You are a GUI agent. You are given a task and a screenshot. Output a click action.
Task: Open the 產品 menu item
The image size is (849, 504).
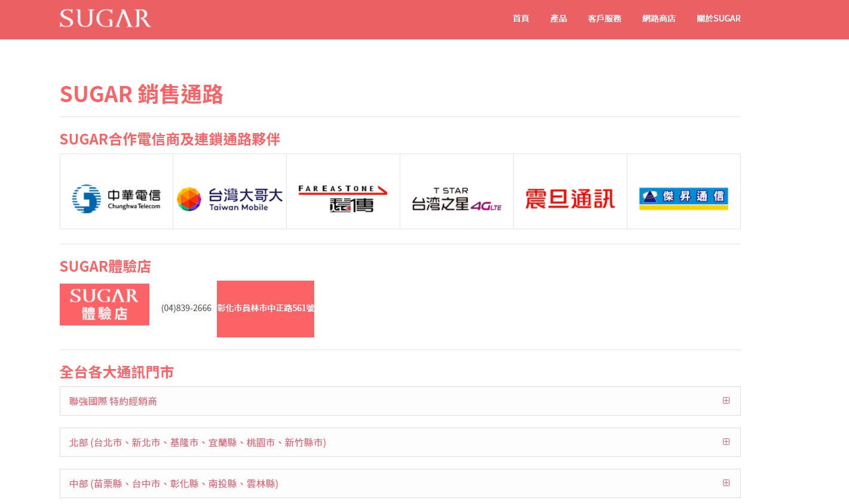pyautogui.click(x=559, y=19)
